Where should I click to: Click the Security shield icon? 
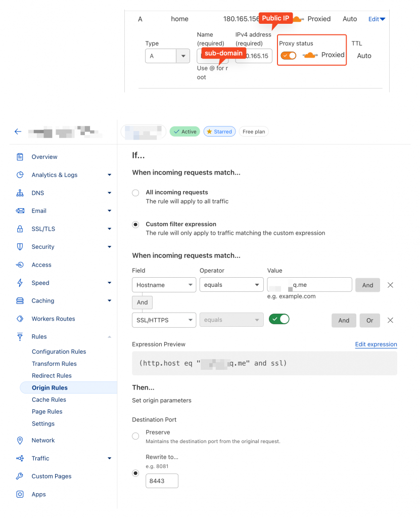20,247
